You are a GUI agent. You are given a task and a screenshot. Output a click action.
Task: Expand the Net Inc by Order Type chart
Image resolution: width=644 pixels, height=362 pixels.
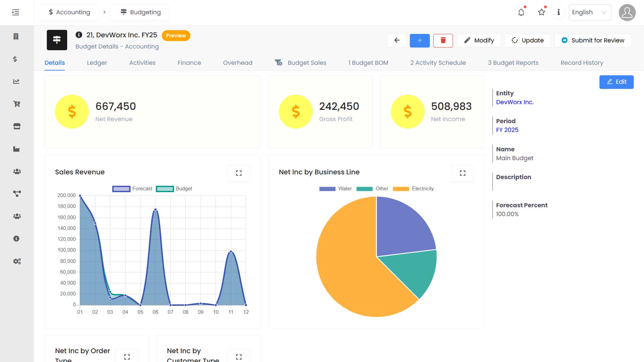point(127,357)
